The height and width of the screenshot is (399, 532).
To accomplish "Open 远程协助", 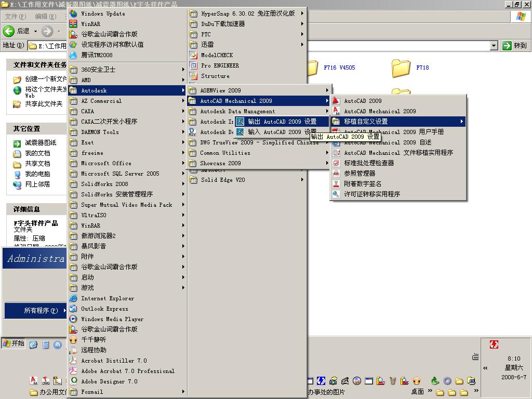I will click(x=127, y=350).
